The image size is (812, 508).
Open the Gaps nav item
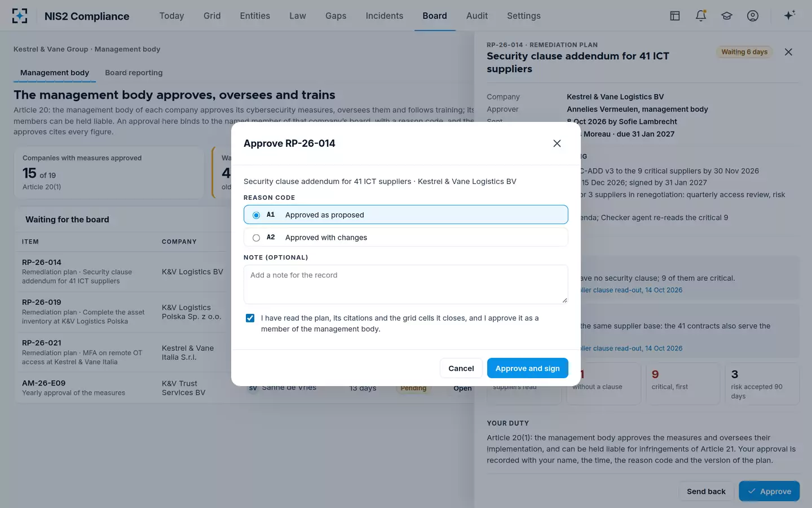[x=336, y=16]
